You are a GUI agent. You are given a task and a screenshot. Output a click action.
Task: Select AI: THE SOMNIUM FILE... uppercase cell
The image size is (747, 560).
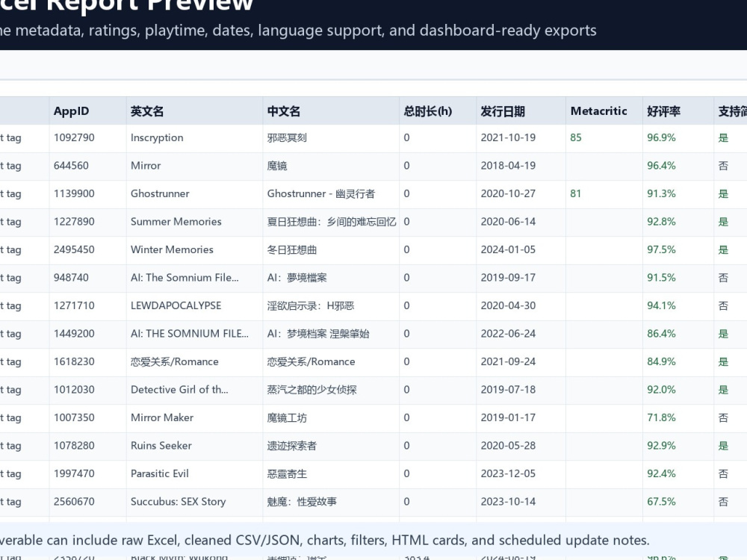[x=194, y=335]
